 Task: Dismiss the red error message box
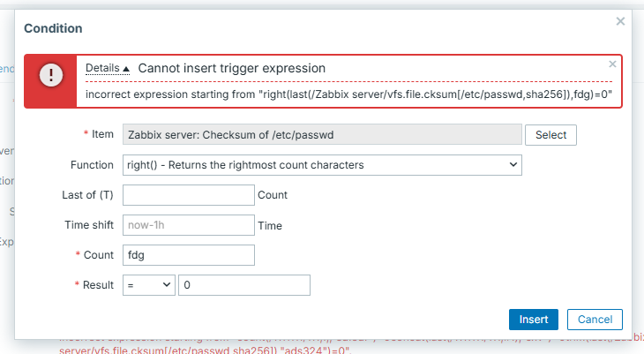612,64
